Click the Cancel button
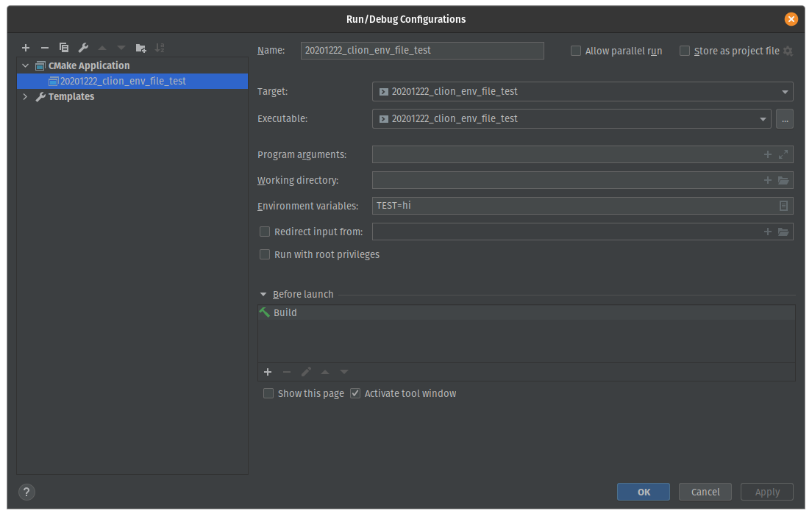This screenshot has width=812, height=516. (x=705, y=492)
